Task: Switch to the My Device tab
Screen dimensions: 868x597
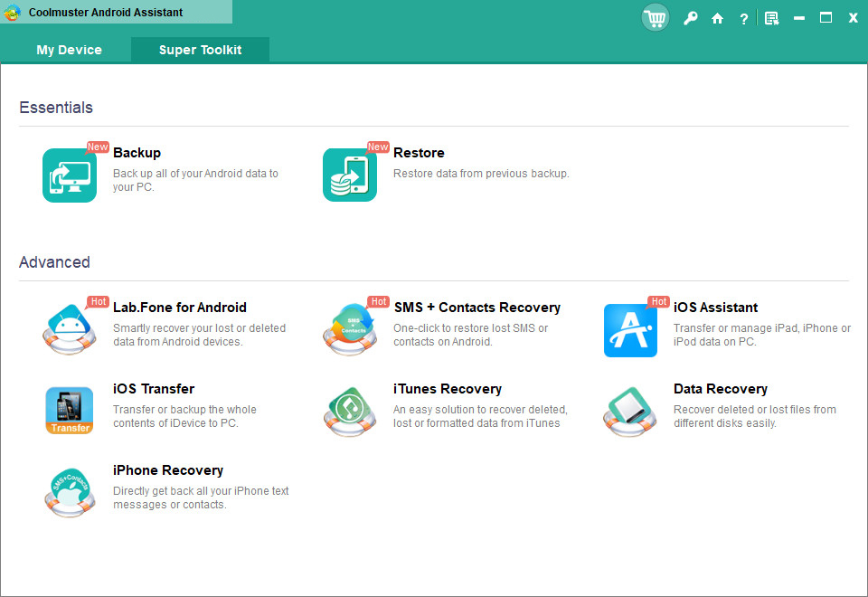Action: [69, 50]
